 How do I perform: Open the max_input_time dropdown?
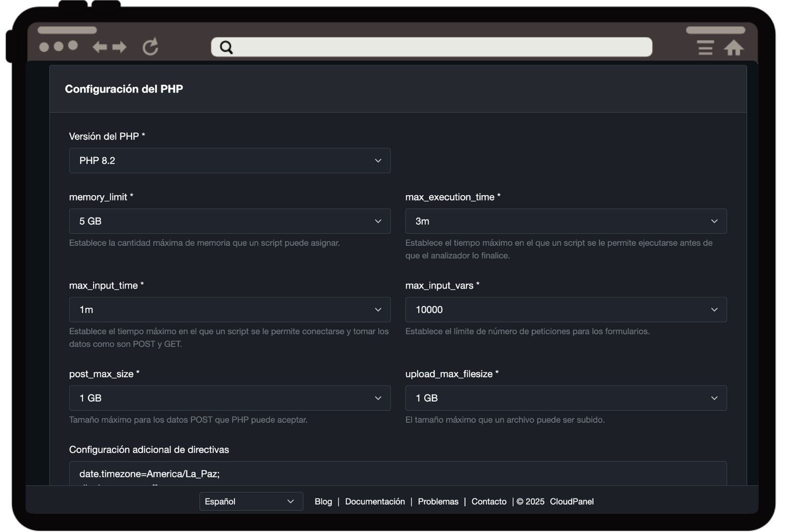point(230,310)
